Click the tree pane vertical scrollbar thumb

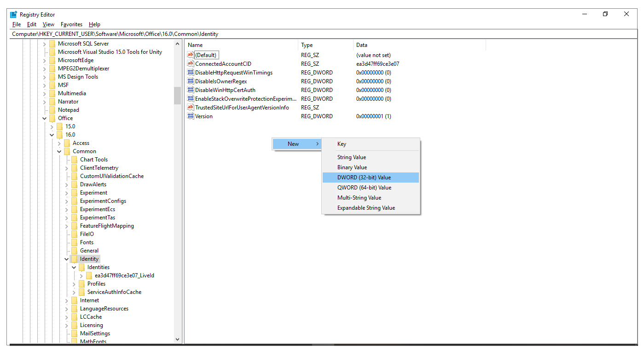tap(178, 96)
